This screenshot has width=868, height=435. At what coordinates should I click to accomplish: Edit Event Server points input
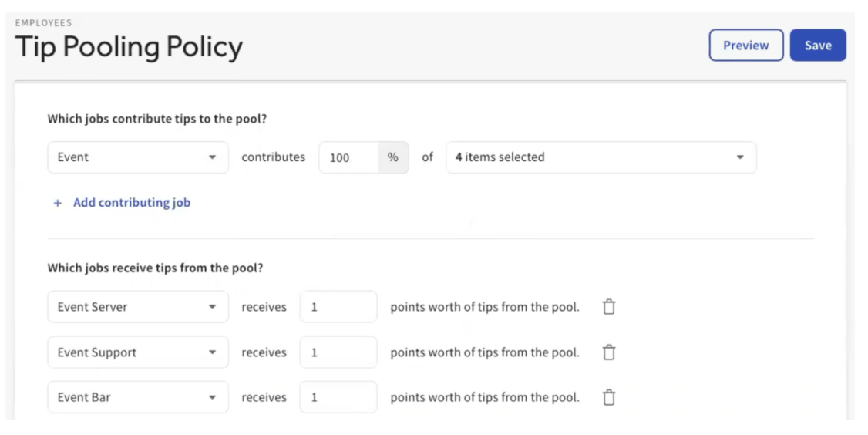coord(338,306)
